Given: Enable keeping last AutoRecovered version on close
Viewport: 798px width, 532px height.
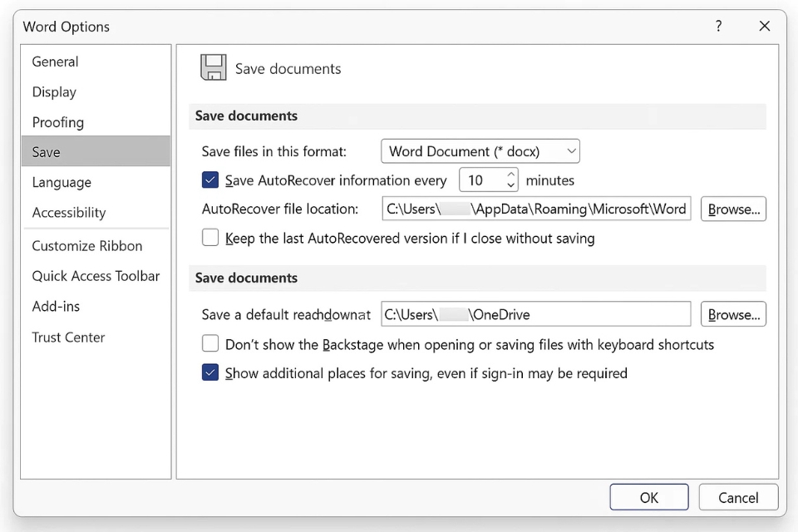Looking at the screenshot, I should click(210, 238).
